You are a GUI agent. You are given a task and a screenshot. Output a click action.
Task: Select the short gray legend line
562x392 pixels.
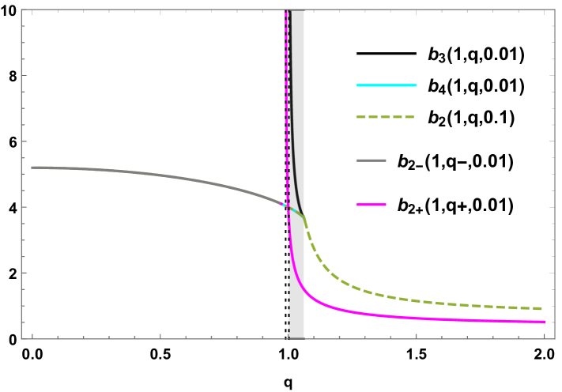click(x=371, y=160)
